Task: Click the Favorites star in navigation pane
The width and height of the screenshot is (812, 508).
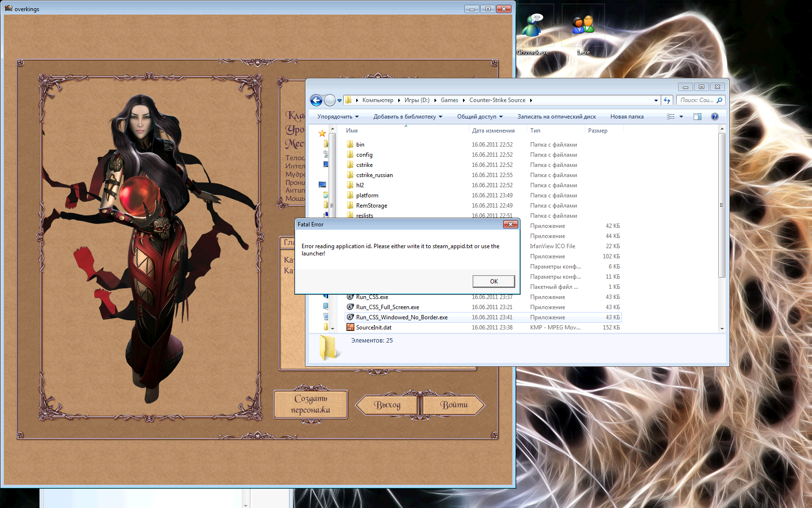Action: click(322, 133)
